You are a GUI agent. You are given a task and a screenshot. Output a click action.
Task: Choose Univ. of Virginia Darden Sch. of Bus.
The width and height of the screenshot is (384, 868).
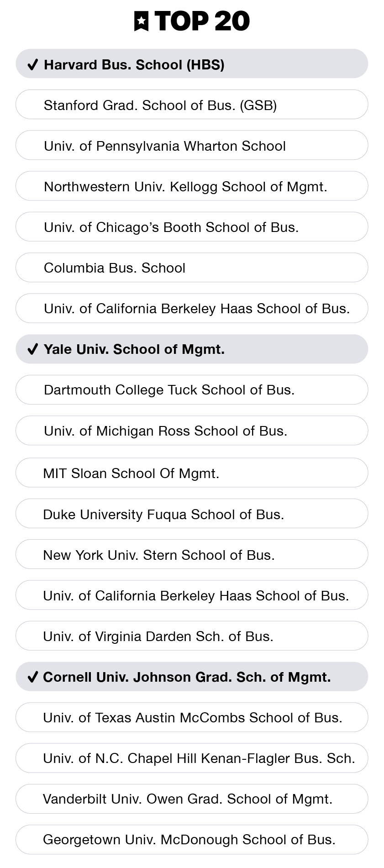192,636
